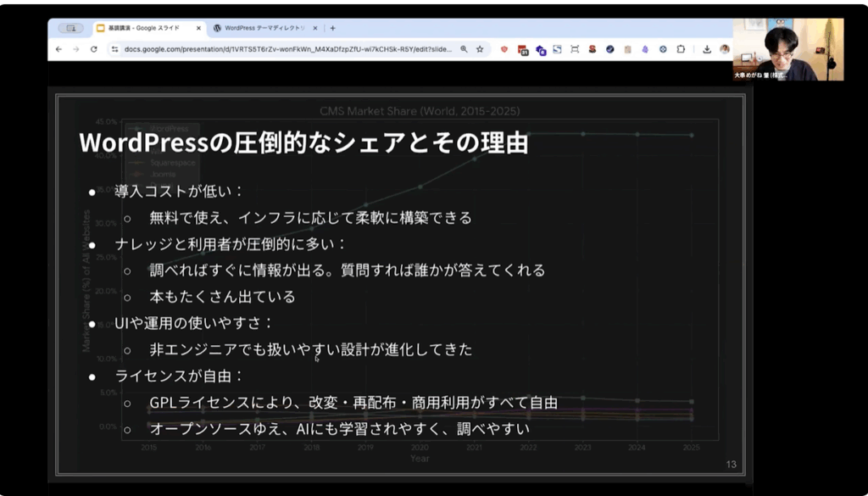Click the line starting with GPLライセンスにより
The image size is (868, 496).
tap(353, 403)
